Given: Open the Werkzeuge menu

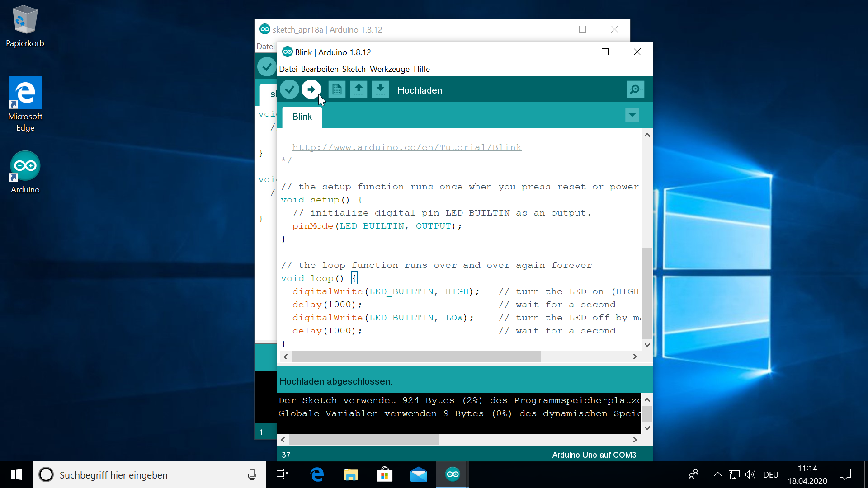Looking at the screenshot, I should (390, 69).
